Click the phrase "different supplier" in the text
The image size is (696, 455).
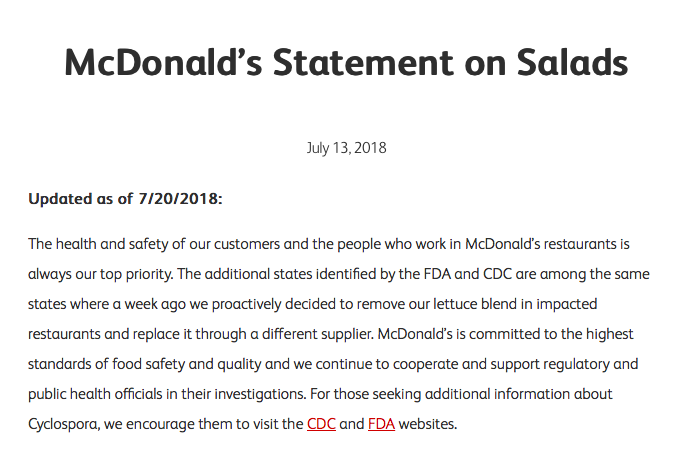(x=318, y=334)
